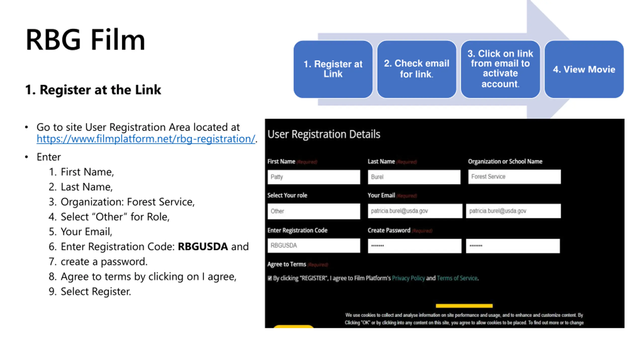Select the '2. Check email for link' step

pos(416,69)
